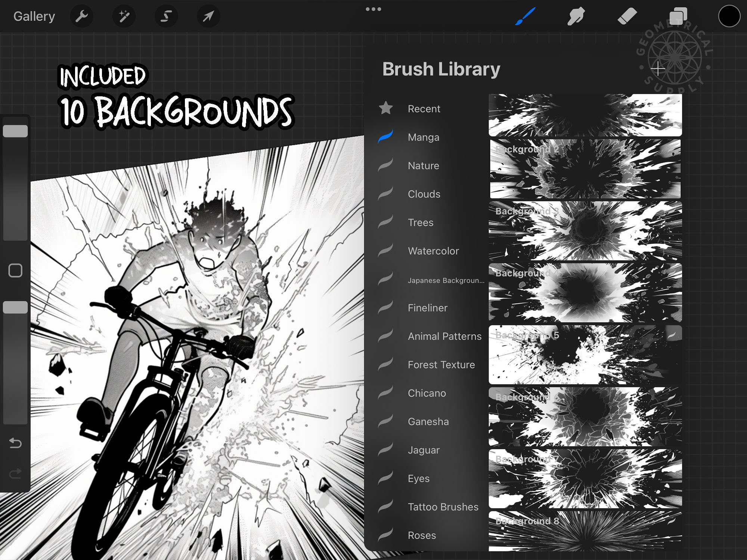Viewport: 747px width, 560px height.
Task: Select the Fineliner brush set
Action: click(x=428, y=308)
